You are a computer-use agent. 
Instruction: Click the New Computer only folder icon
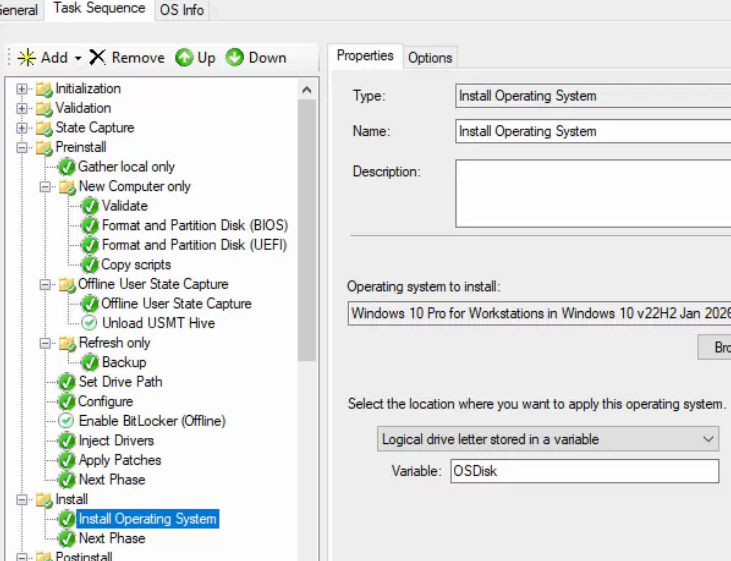pos(68,187)
